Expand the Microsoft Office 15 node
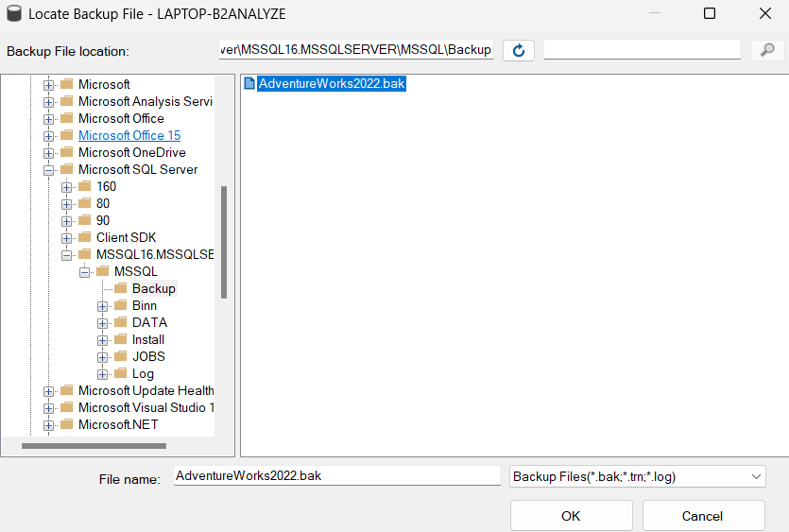The height and width of the screenshot is (532, 789). (48, 136)
